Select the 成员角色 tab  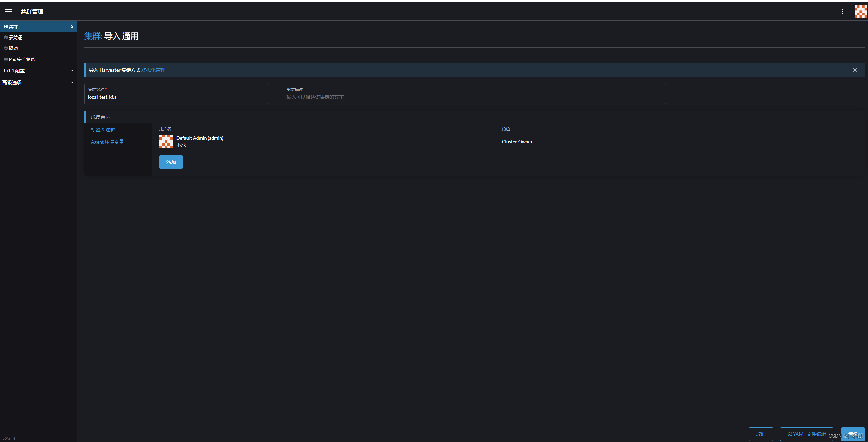click(x=100, y=117)
